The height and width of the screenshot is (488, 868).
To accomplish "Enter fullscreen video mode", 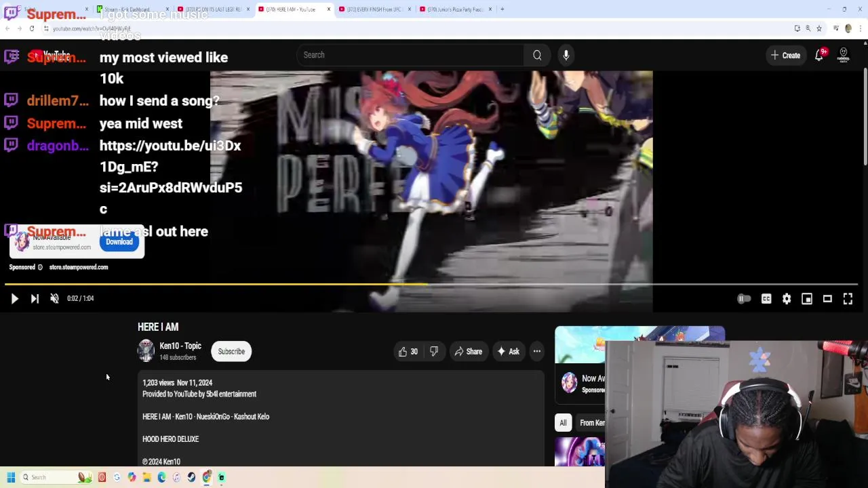I will point(848,299).
